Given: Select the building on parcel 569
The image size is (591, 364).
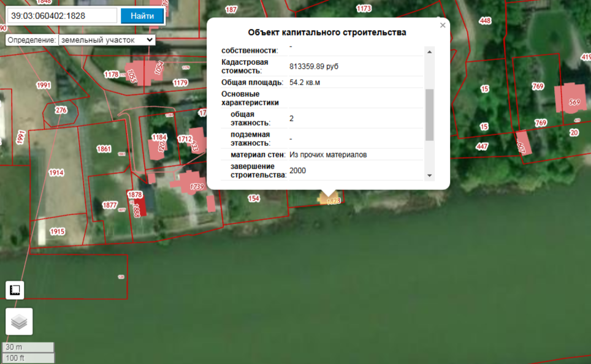Looking at the screenshot, I should 570,98.
